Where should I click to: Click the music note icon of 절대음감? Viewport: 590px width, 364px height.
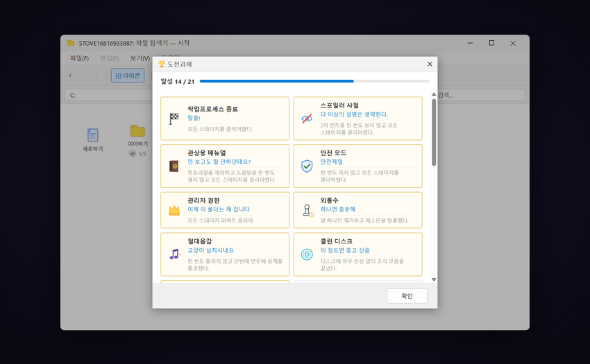coord(175,254)
